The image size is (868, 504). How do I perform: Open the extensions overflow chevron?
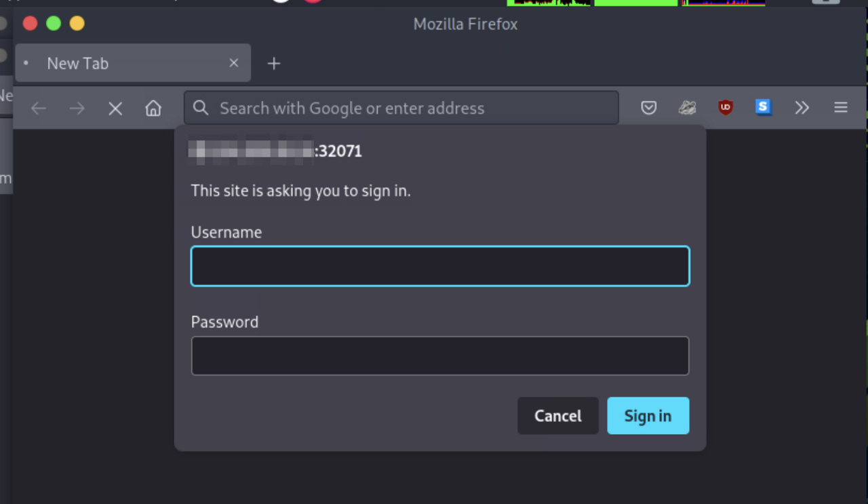[802, 108]
